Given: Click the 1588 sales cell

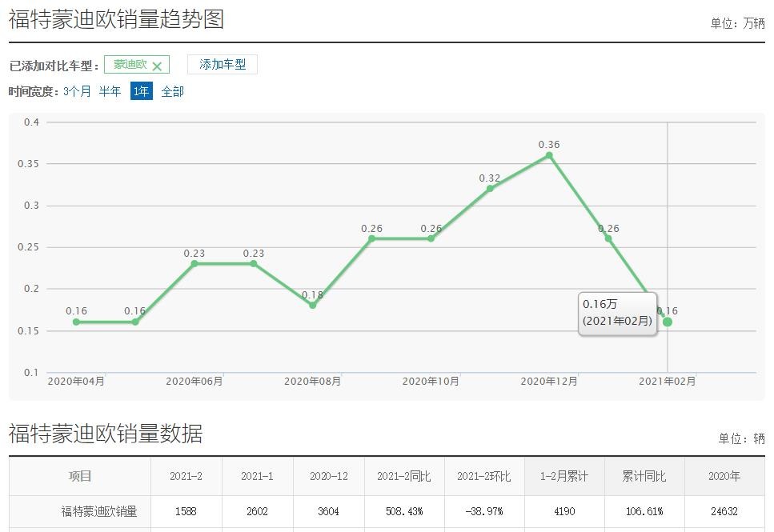Looking at the screenshot, I should coord(186,511).
